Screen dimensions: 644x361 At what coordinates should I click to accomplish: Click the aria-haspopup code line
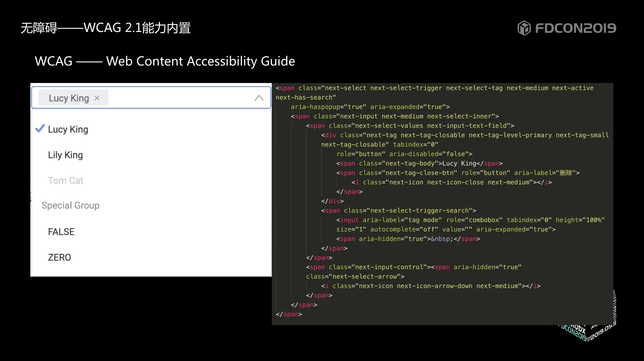point(370,107)
